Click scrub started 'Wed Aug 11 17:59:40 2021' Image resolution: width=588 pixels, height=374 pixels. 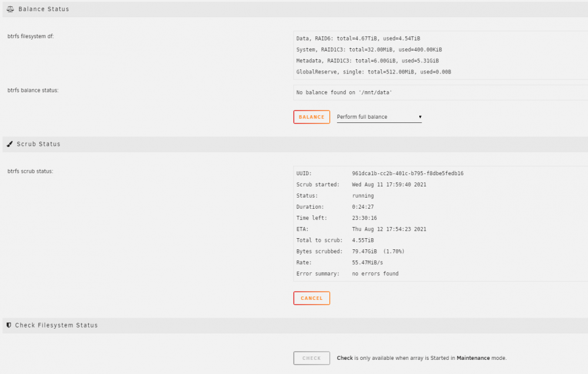coord(389,185)
